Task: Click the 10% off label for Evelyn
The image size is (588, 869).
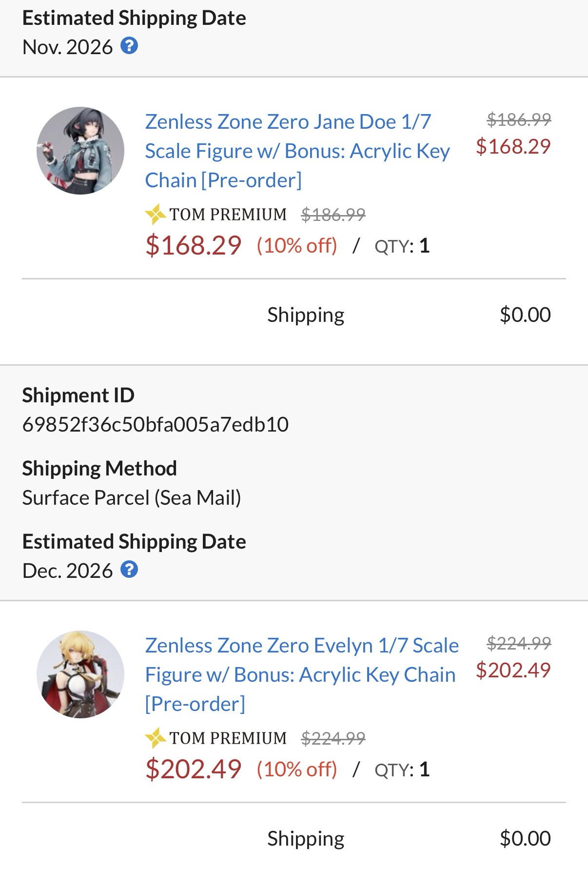Action: 297,770
